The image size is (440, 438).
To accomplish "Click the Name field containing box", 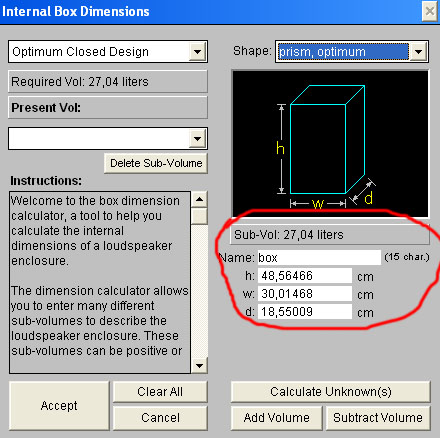I will [x=319, y=258].
